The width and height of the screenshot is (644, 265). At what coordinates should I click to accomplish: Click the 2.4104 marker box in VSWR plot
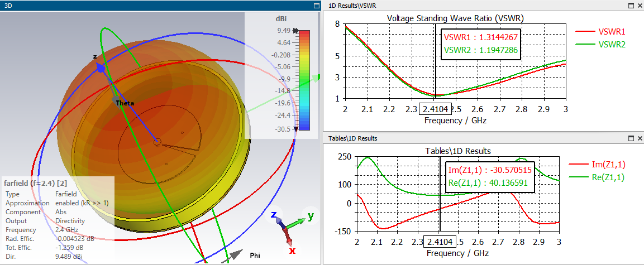[x=436, y=109]
